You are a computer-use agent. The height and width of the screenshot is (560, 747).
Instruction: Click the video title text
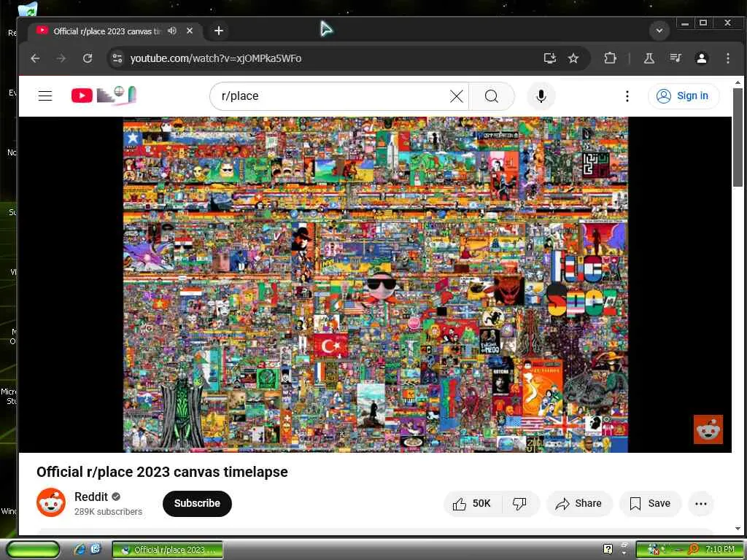point(162,472)
